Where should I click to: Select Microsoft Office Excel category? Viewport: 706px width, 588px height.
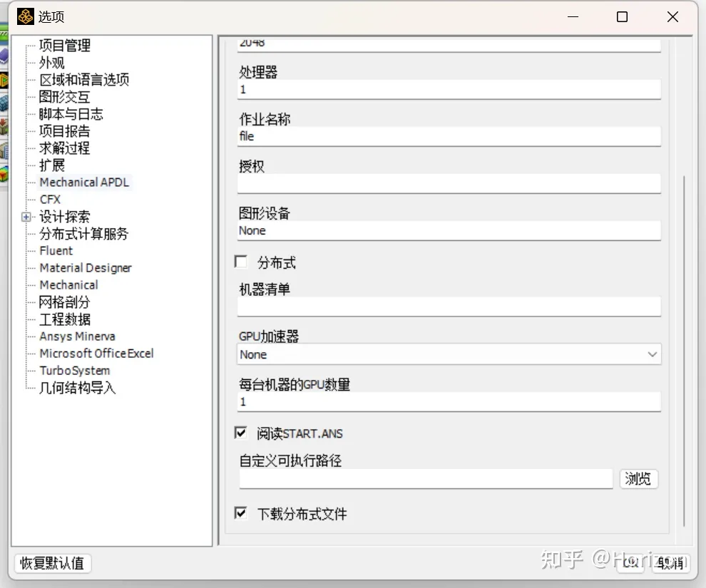pos(96,354)
